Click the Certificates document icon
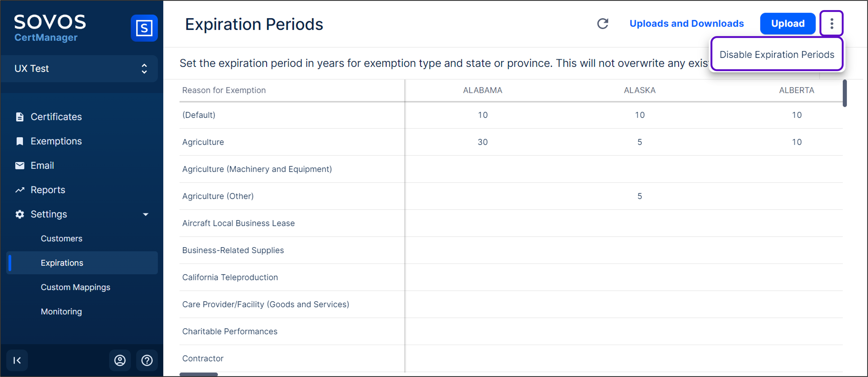 [x=20, y=117]
